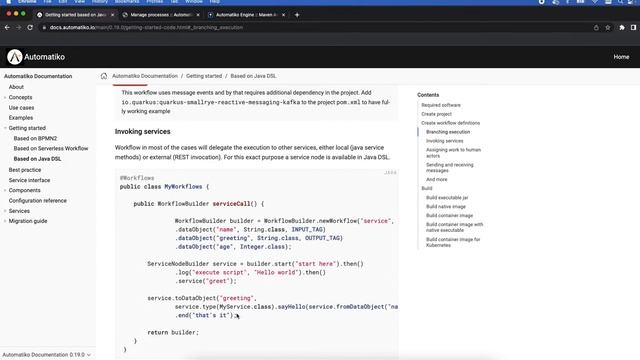Click the serviceCall method name in code
Viewport: 640px width, 360px height.
231,204
